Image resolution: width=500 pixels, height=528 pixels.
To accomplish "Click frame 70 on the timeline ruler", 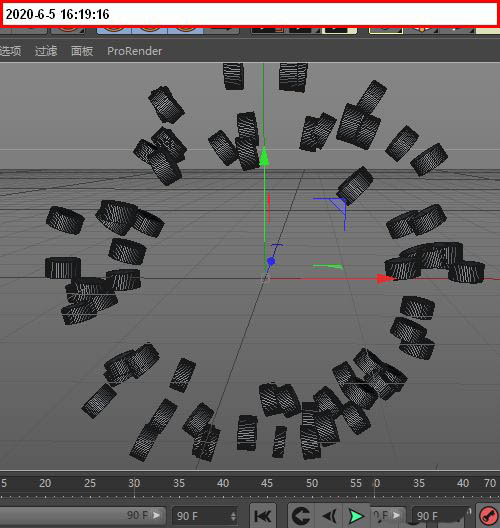I will click(x=490, y=483).
